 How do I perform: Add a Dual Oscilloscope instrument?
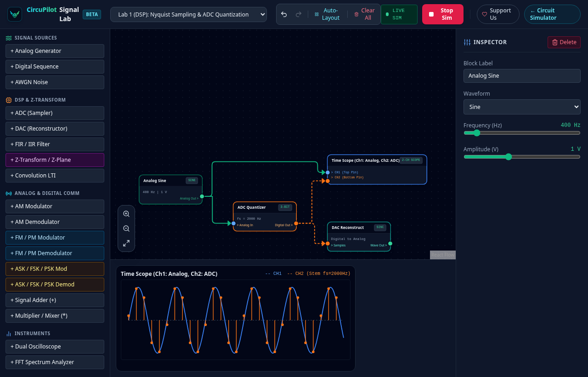55,347
